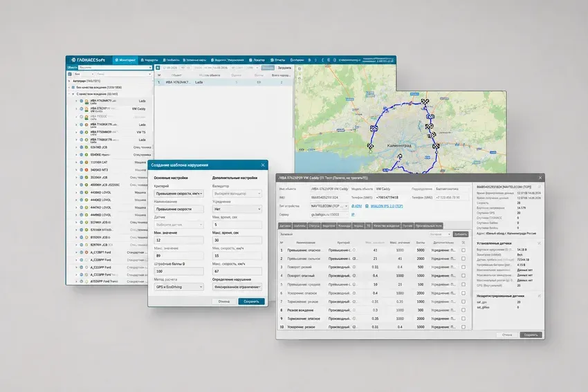Toggle the blue visibility circle for ИВА Н763МК79
The image size is (588, 392).
click(x=82, y=101)
